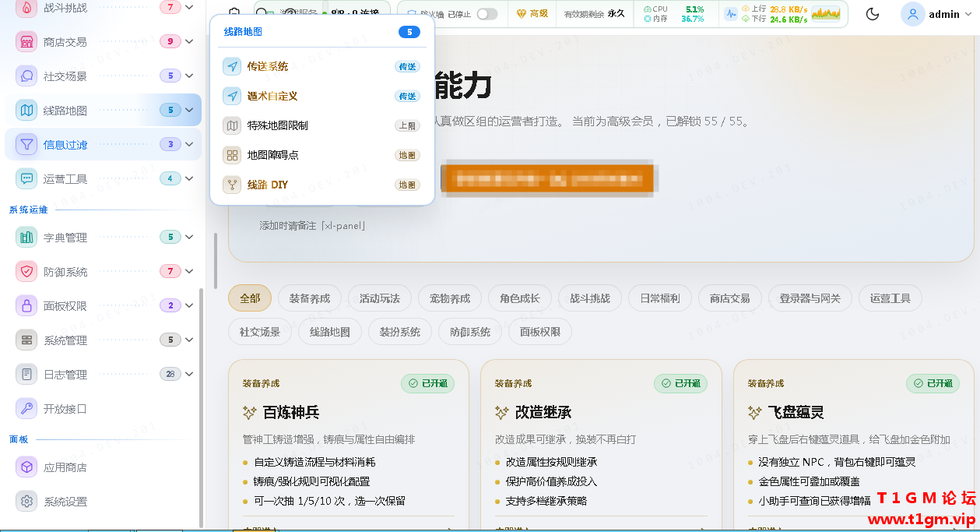
Task: Toggle the firewall 防火墙 switch
Action: [487, 14]
